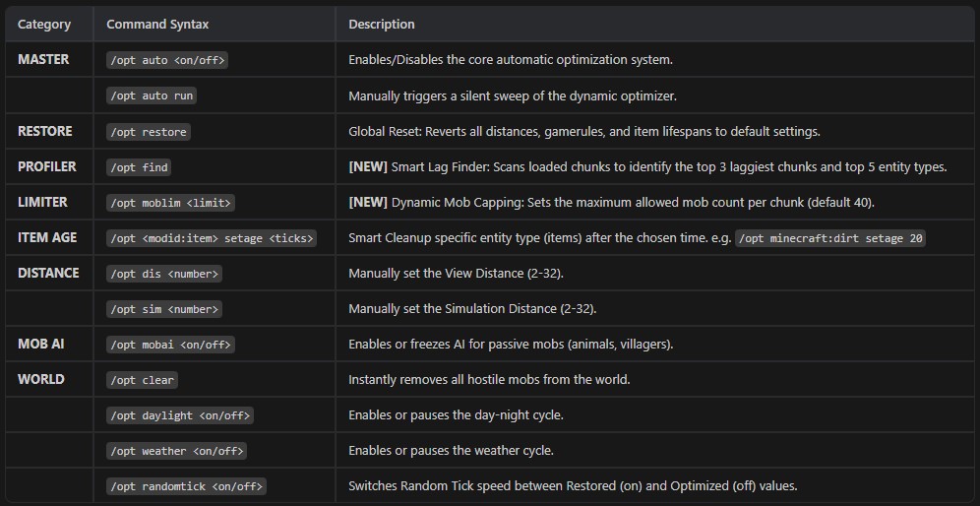Select the /opt dis <number> command
The image size is (980, 506).
[163, 274]
